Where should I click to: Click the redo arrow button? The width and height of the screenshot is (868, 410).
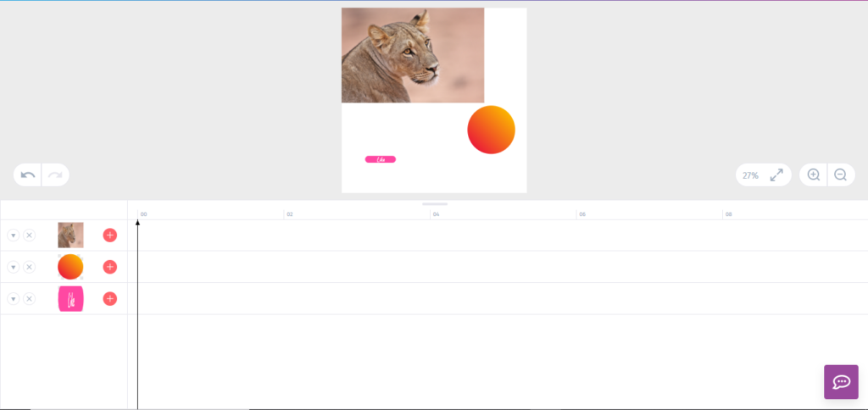coord(55,175)
